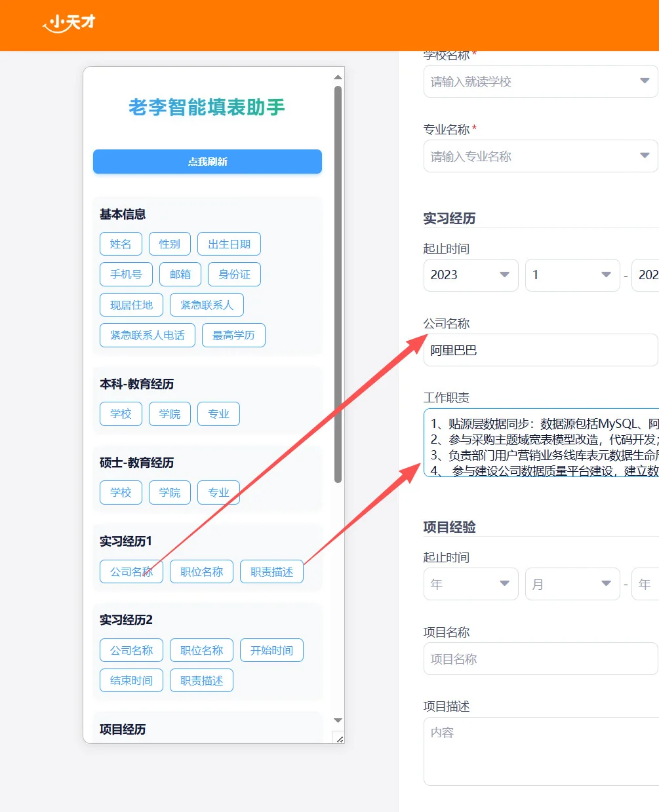Click 开始时间 under 实习经历2

[x=271, y=650]
